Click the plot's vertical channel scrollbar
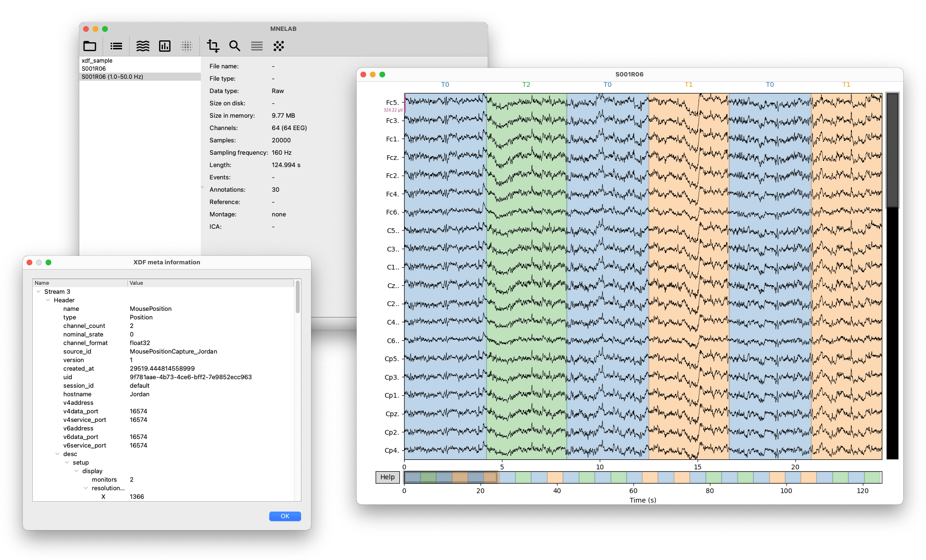Viewport: 926px width, 560px height. click(892, 150)
